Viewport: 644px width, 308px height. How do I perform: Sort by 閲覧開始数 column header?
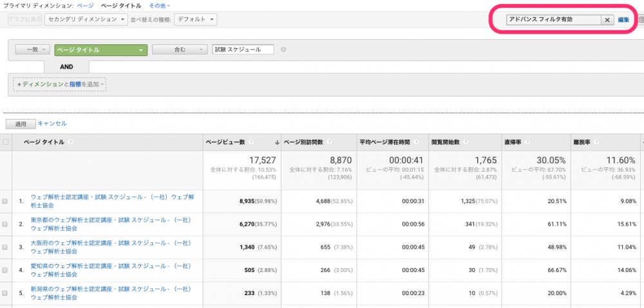point(446,142)
